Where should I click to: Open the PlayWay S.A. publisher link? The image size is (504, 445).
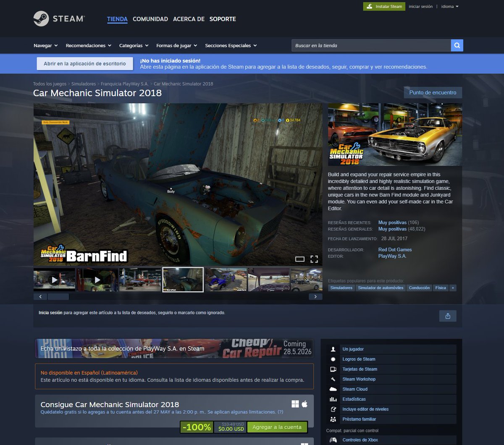click(x=392, y=256)
